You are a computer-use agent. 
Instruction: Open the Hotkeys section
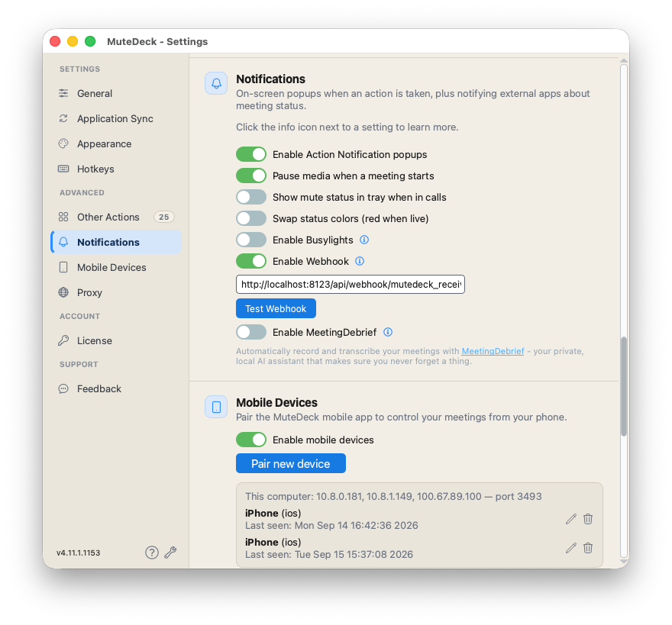[x=116, y=169]
